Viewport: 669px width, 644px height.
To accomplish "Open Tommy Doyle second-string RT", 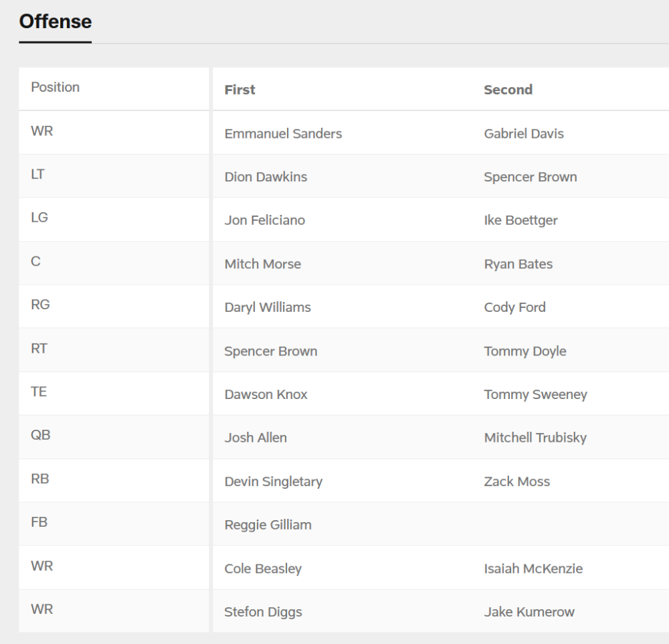I will pyautogui.click(x=524, y=351).
